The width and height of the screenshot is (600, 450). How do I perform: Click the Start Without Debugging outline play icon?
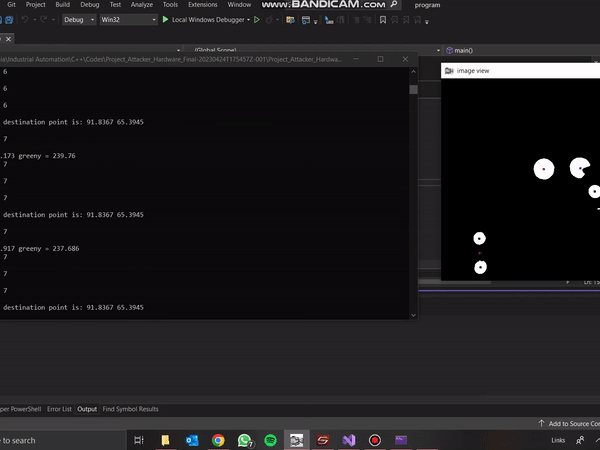257,19
